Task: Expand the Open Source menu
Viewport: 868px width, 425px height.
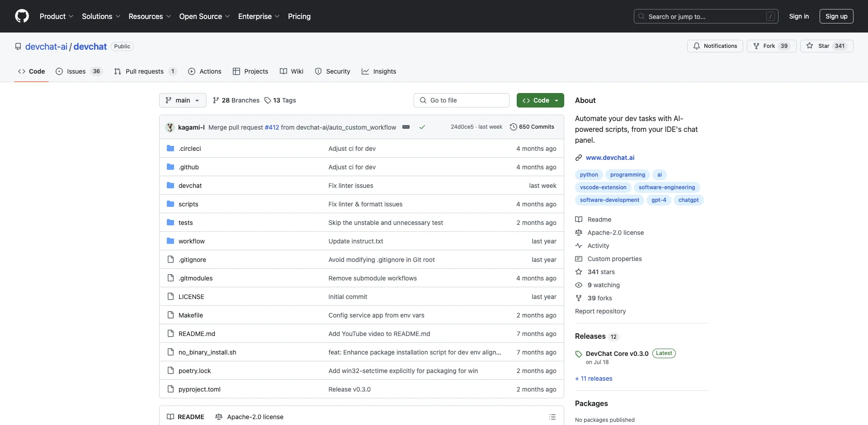Action: pyautogui.click(x=204, y=16)
